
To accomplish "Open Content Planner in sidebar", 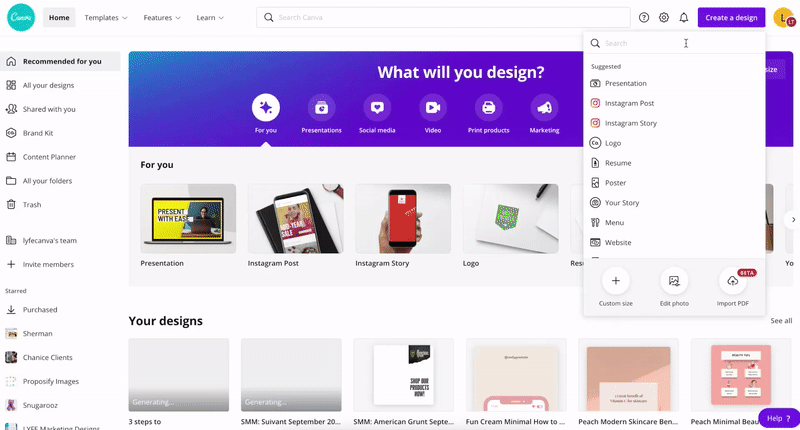I will point(60,157).
